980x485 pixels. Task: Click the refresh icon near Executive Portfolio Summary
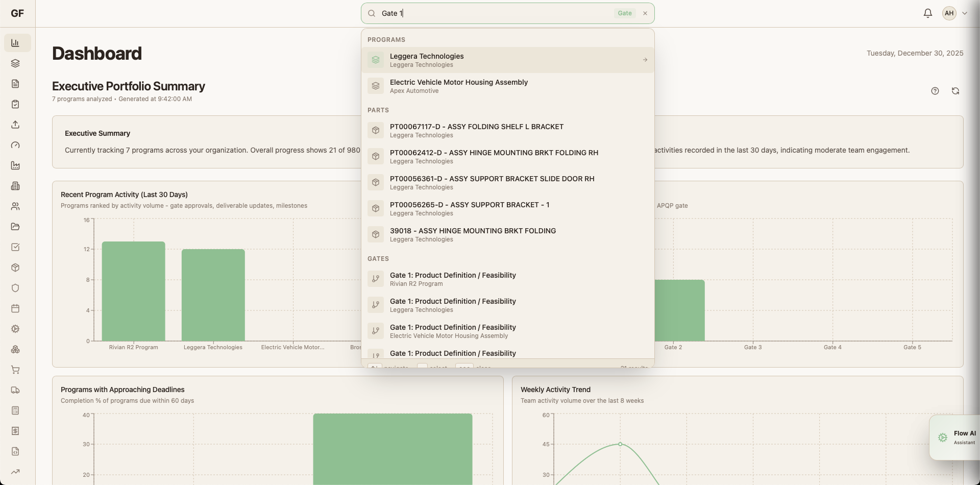tap(955, 91)
